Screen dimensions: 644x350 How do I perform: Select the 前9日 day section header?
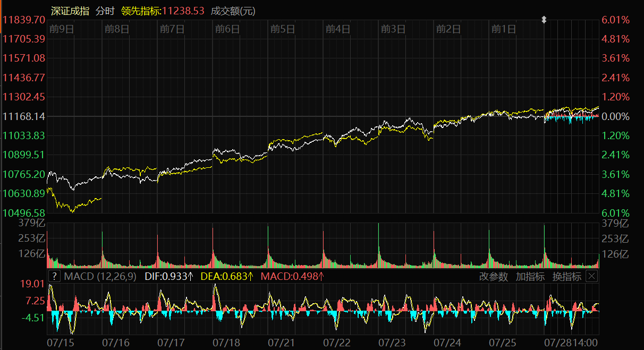[61, 29]
